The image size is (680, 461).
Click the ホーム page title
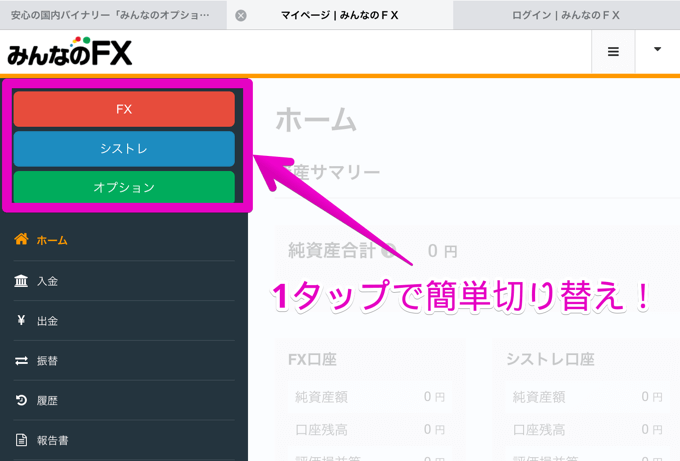(316, 120)
